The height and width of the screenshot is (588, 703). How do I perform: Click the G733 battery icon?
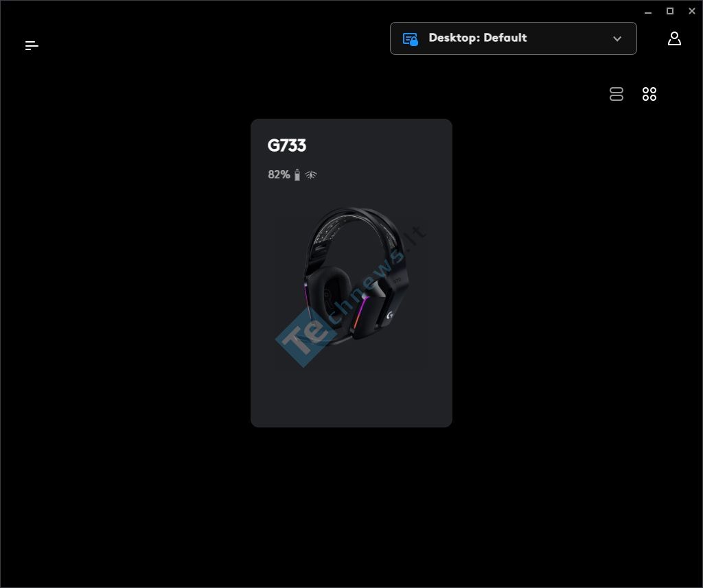[297, 175]
